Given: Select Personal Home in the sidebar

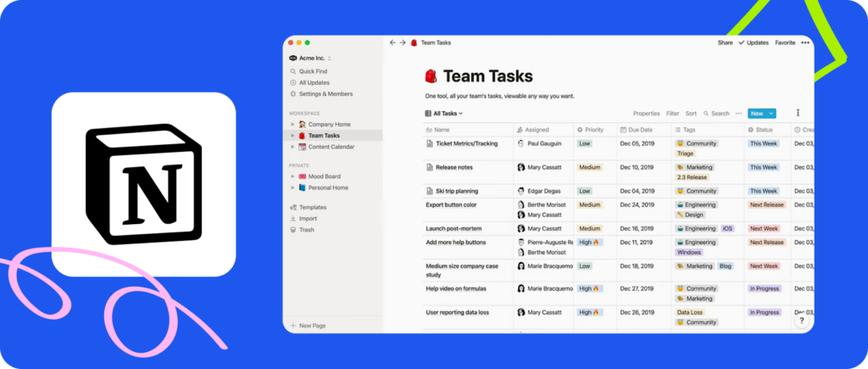Looking at the screenshot, I should 328,187.
